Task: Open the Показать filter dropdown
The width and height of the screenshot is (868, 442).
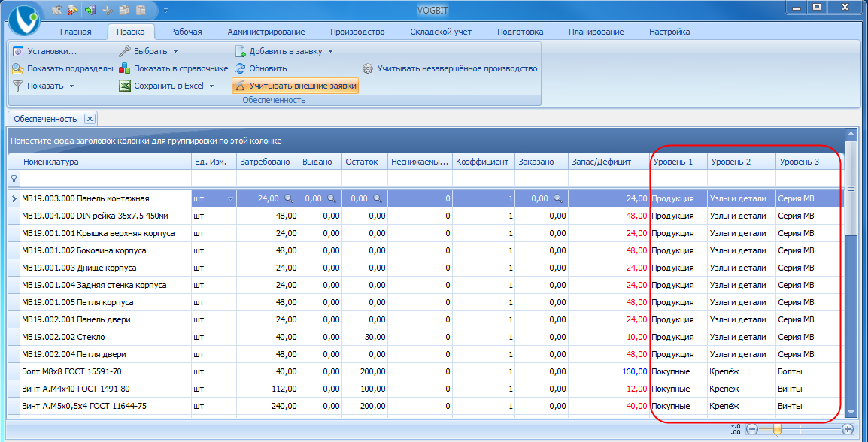Action: (x=72, y=86)
